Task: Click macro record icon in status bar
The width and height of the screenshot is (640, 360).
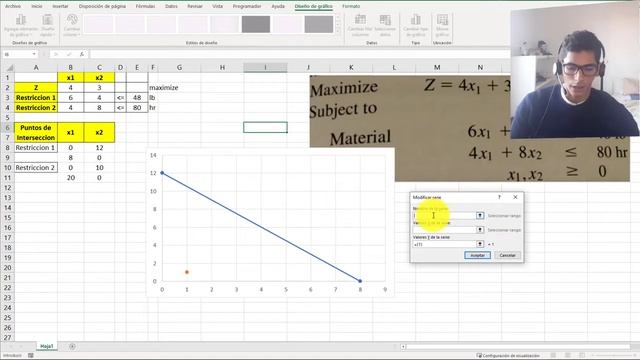Action: click(x=31, y=356)
